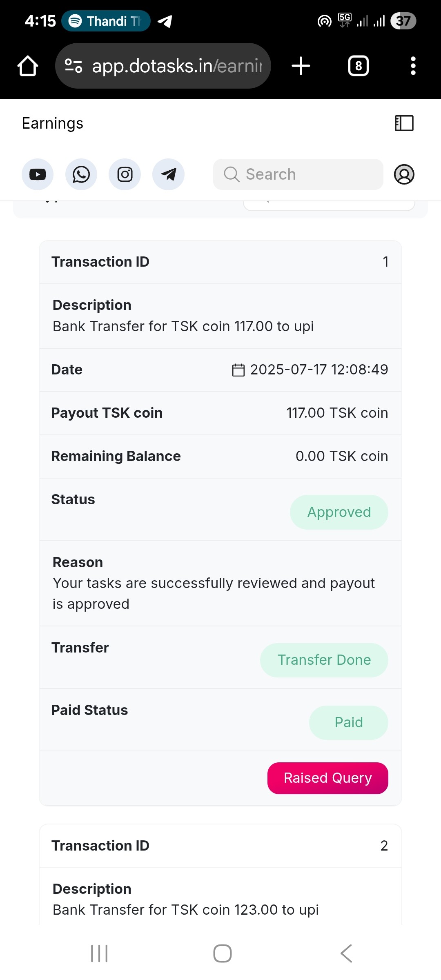Screen dimensions: 441x980
Task: Open the Instagram icon link
Action: click(125, 174)
